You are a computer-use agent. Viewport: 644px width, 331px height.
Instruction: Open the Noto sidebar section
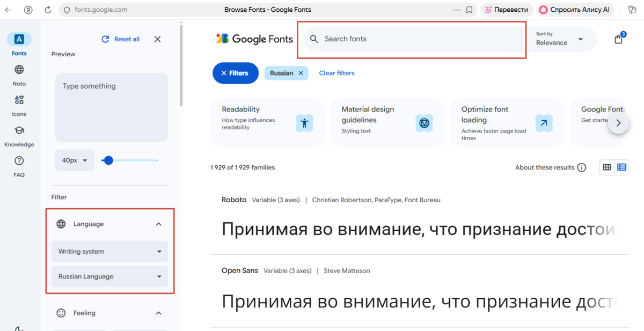19,75
